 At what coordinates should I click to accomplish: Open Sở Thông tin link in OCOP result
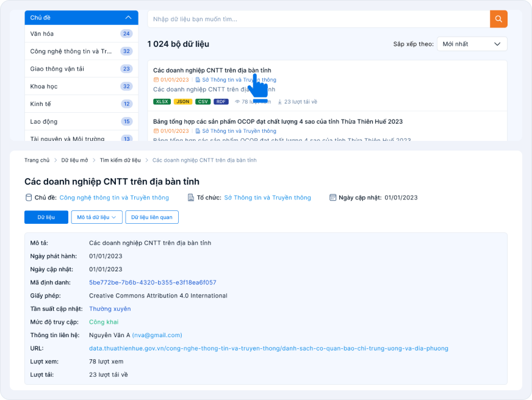click(x=239, y=131)
